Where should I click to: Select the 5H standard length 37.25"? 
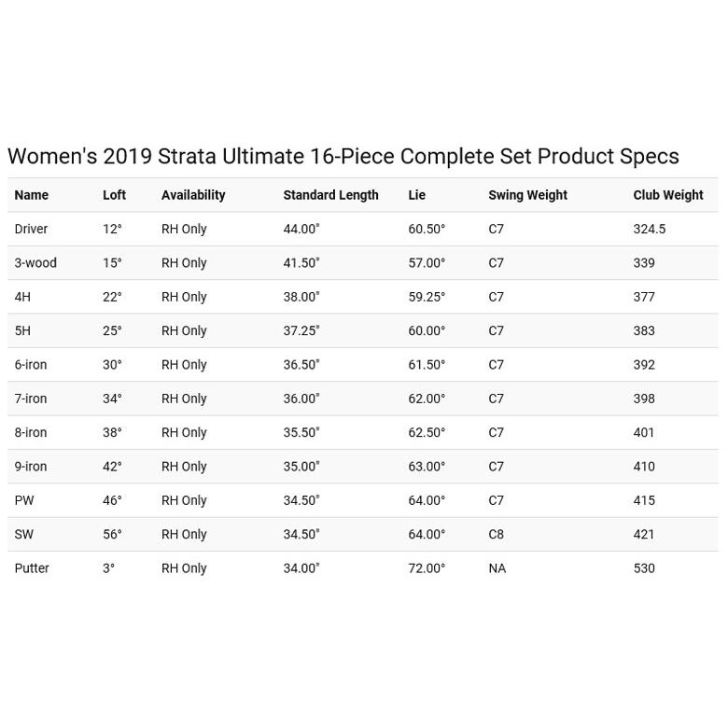(x=301, y=331)
